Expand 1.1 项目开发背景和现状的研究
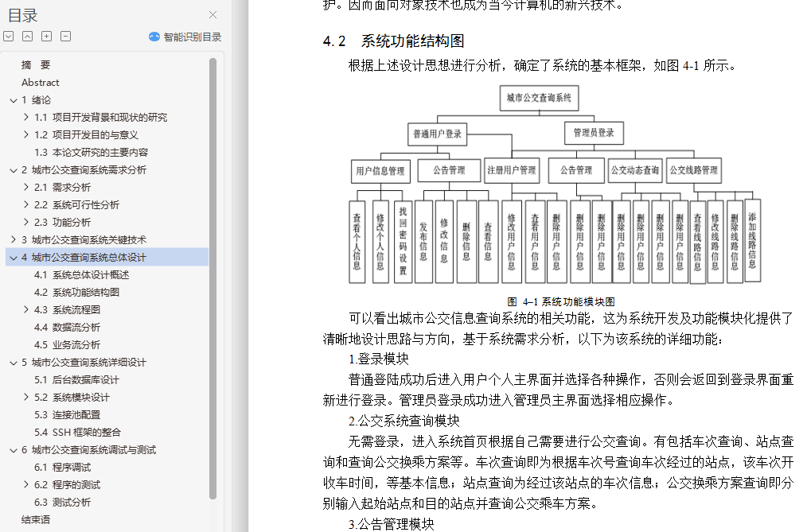This screenshot has width=807, height=532. [x=26, y=117]
